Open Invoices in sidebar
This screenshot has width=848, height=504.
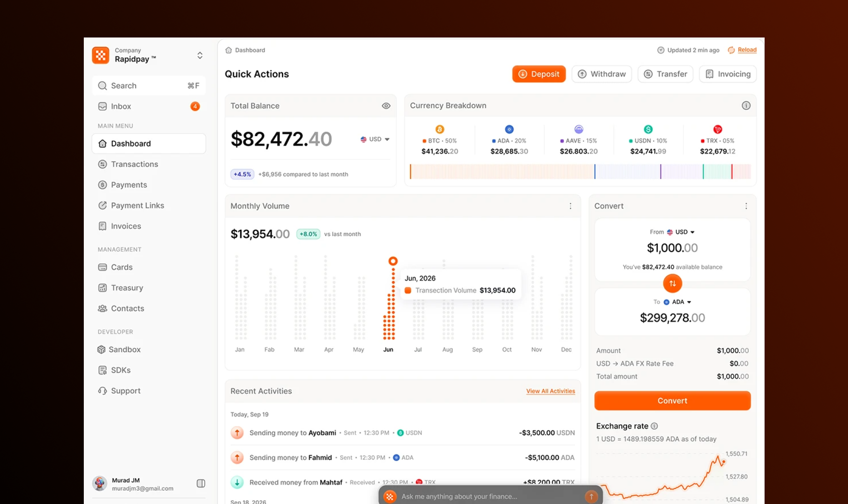149,226
